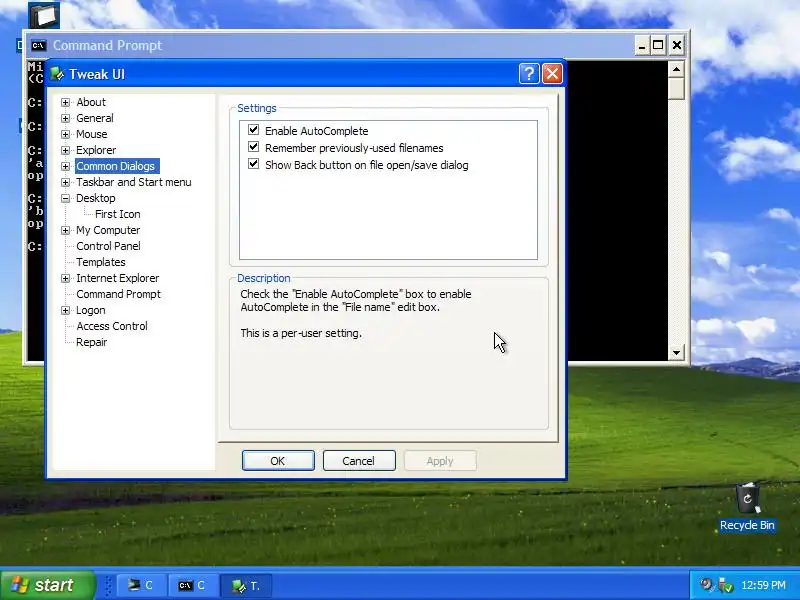800x600 pixels.
Task: Select Command Prompt in the tree
Action: click(118, 294)
